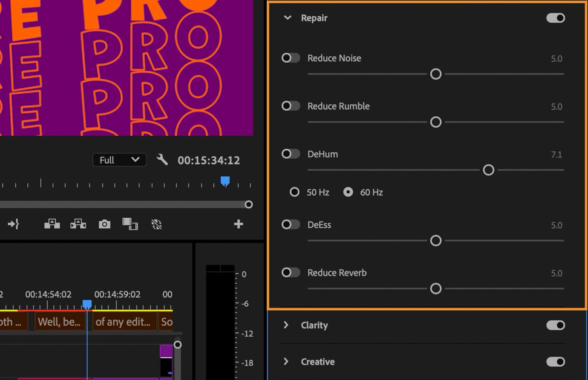Click the Reduce Rumble value 5.0

pyautogui.click(x=556, y=107)
